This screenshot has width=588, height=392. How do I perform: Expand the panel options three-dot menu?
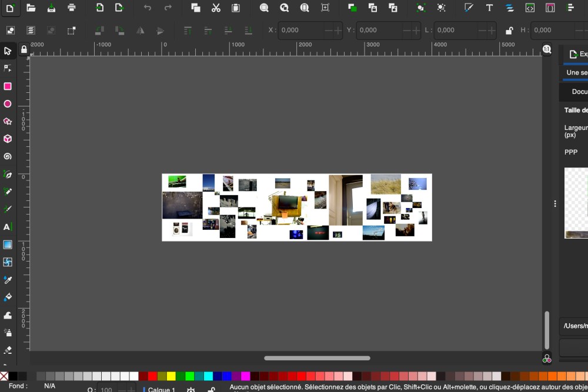tap(555, 203)
